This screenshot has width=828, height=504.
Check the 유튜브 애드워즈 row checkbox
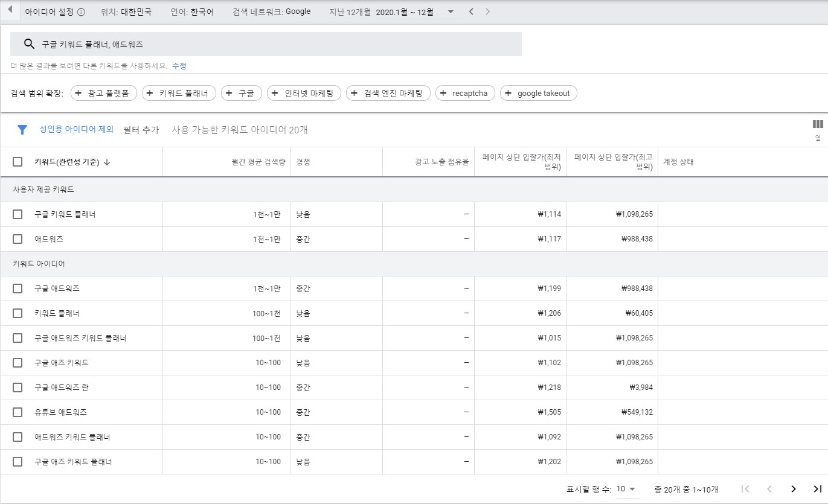18,412
